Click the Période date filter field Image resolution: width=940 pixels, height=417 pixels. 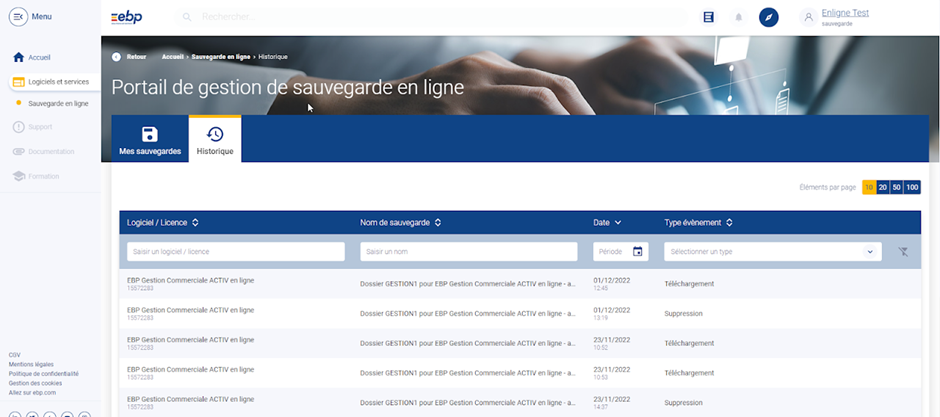coord(621,252)
